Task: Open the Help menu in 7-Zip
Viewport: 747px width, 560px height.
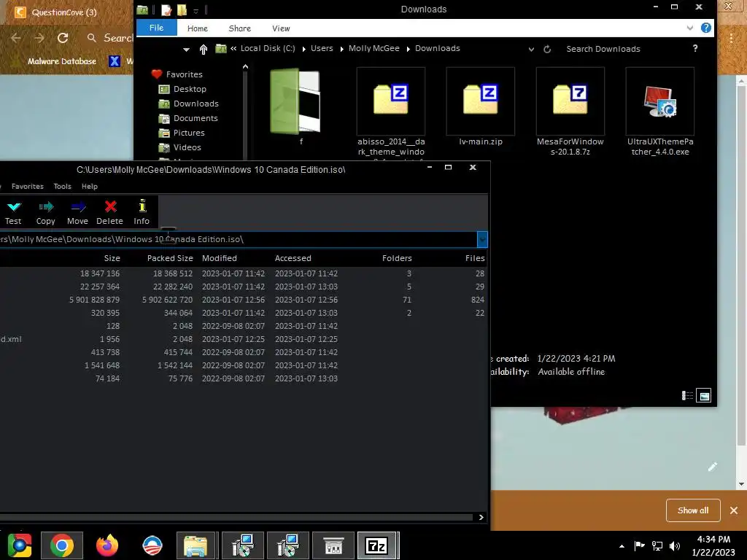Action: [90, 186]
